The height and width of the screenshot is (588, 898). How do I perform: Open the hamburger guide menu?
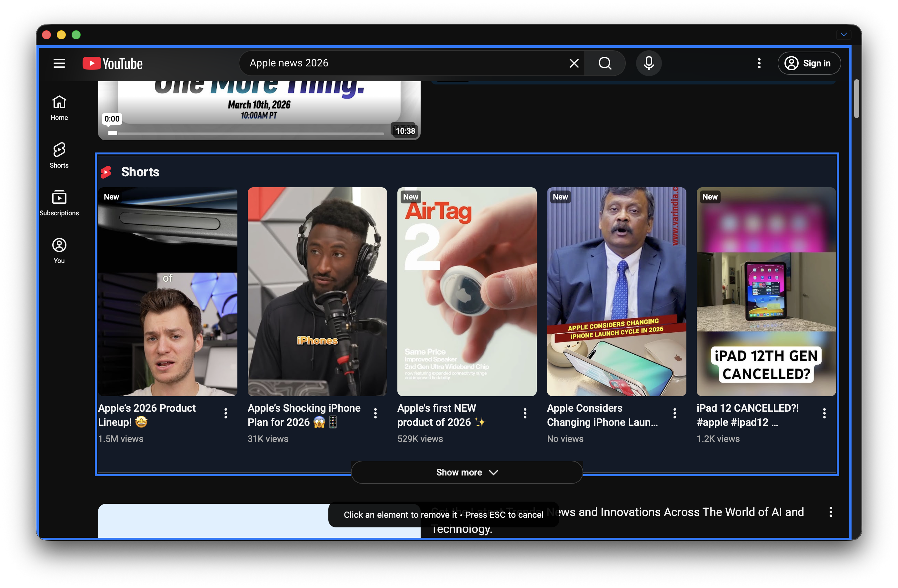click(59, 64)
